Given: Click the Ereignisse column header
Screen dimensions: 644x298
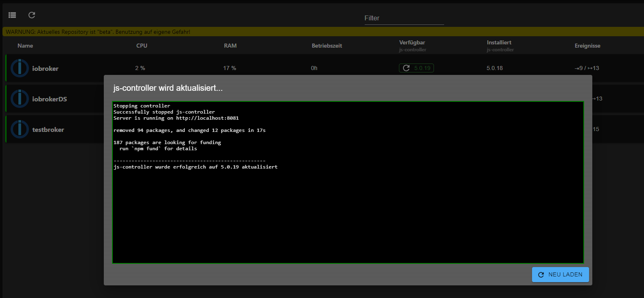Looking at the screenshot, I should click(x=587, y=46).
